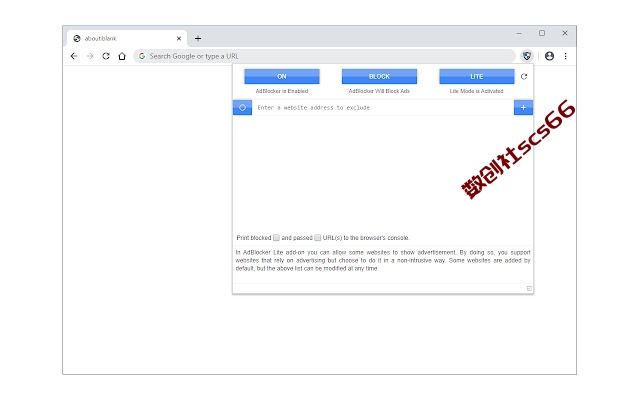Check the passed URLs checkbox
Viewport: 640px width, 400px height.
point(318,238)
